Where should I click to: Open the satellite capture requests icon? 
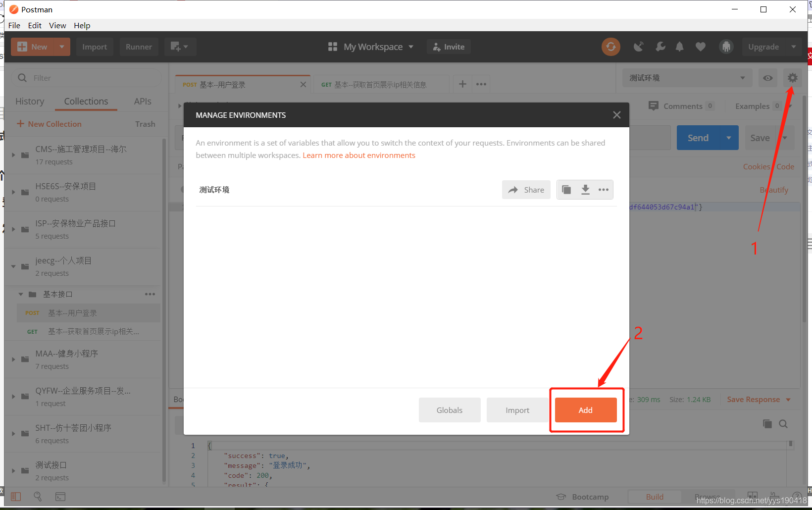pyautogui.click(x=639, y=47)
